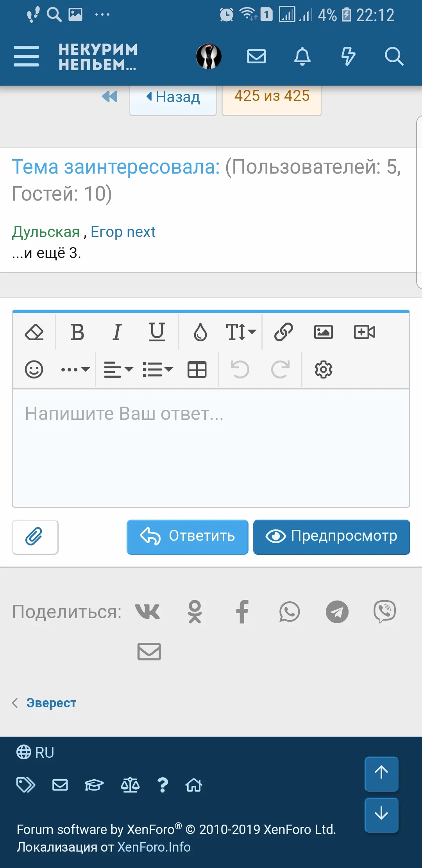Image resolution: width=422 pixels, height=868 pixels.
Task: Go back to Эверест breadcrumb
Action: pyautogui.click(x=51, y=703)
